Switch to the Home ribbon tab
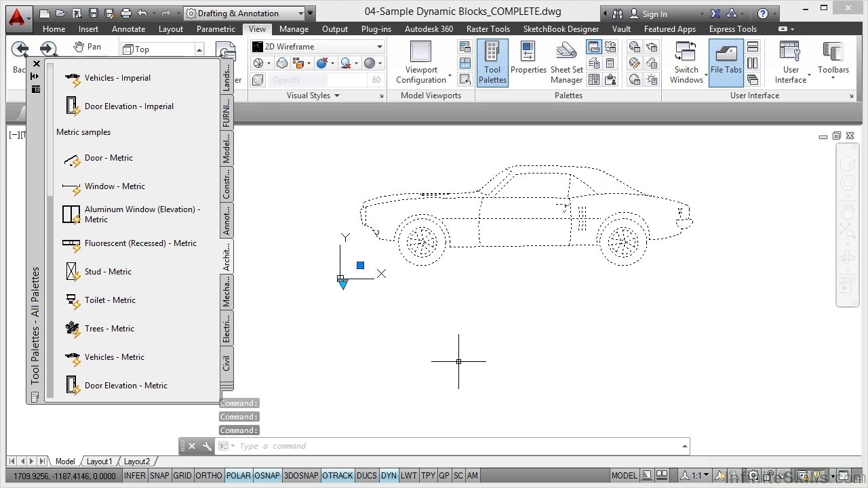 54,29
